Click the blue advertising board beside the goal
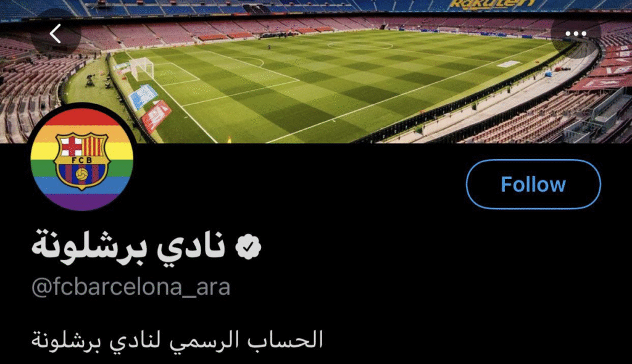The height and width of the screenshot is (364, 632). click(143, 96)
